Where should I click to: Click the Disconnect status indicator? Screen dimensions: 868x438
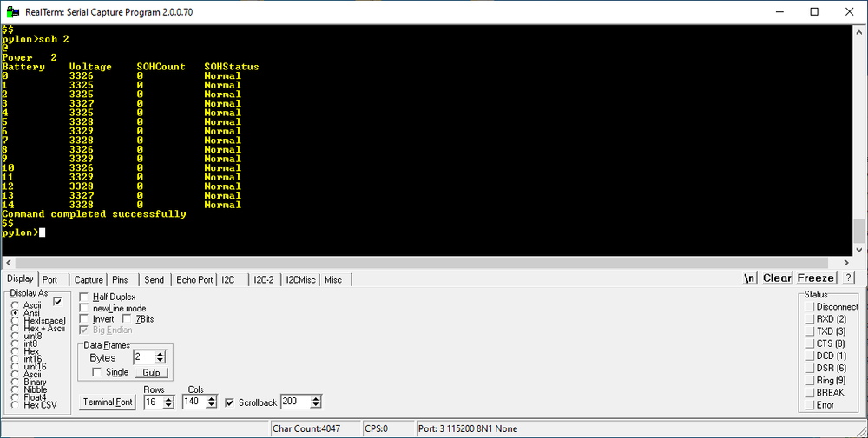click(x=810, y=307)
